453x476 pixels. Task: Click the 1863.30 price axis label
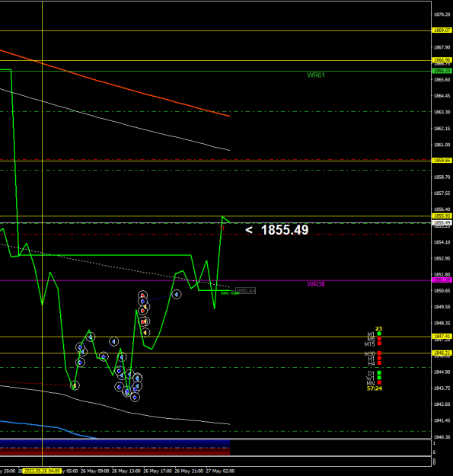(x=442, y=112)
